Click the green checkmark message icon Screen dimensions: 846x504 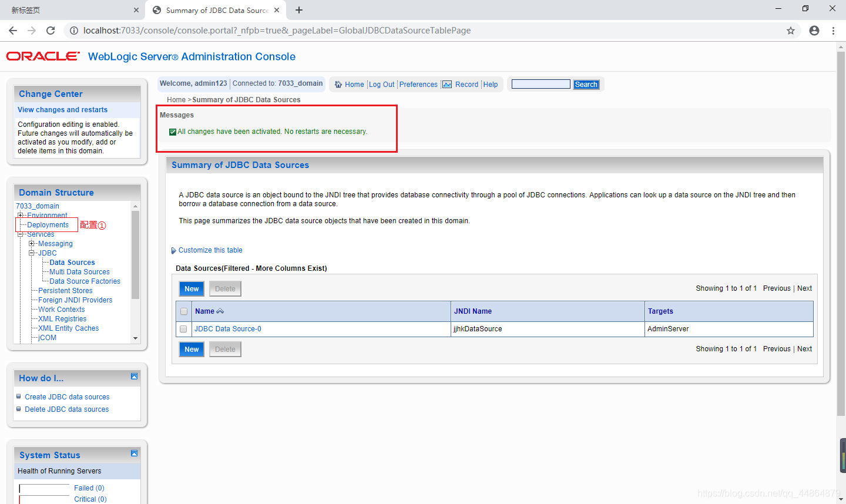pos(173,132)
